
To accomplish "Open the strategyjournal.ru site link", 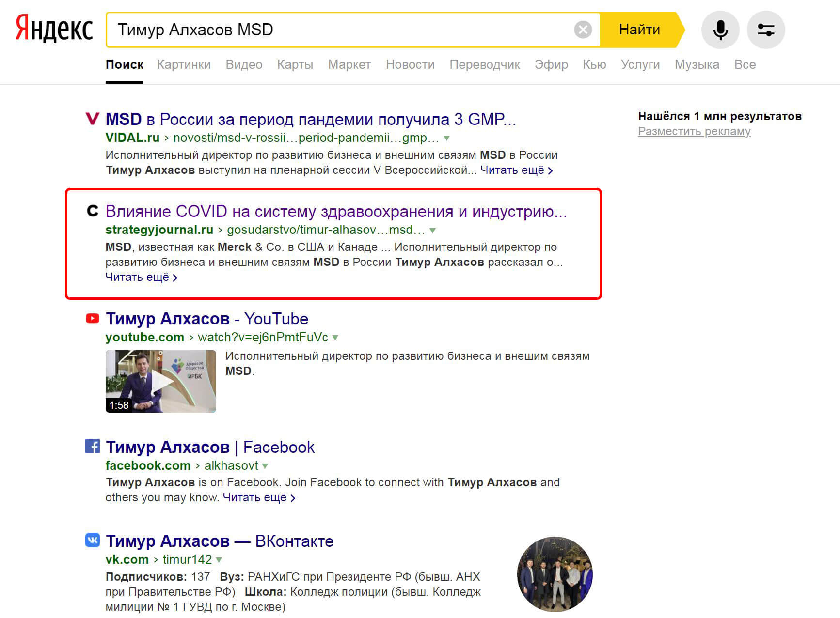I will point(159,230).
